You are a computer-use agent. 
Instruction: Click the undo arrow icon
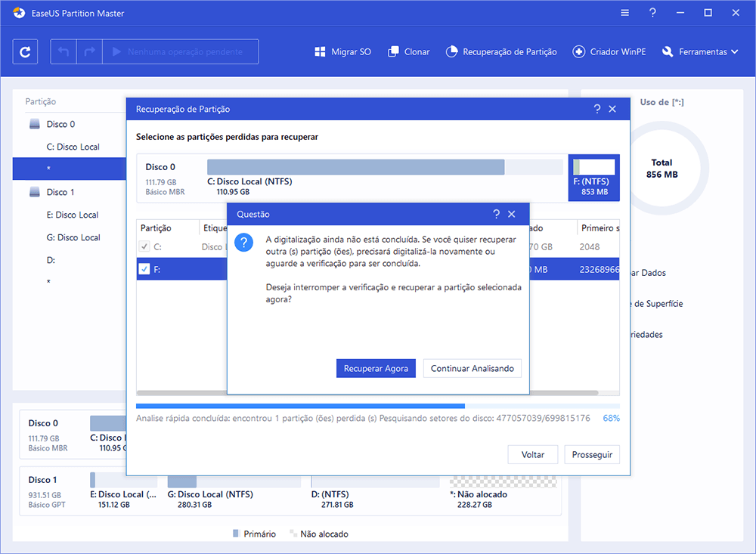coord(64,51)
